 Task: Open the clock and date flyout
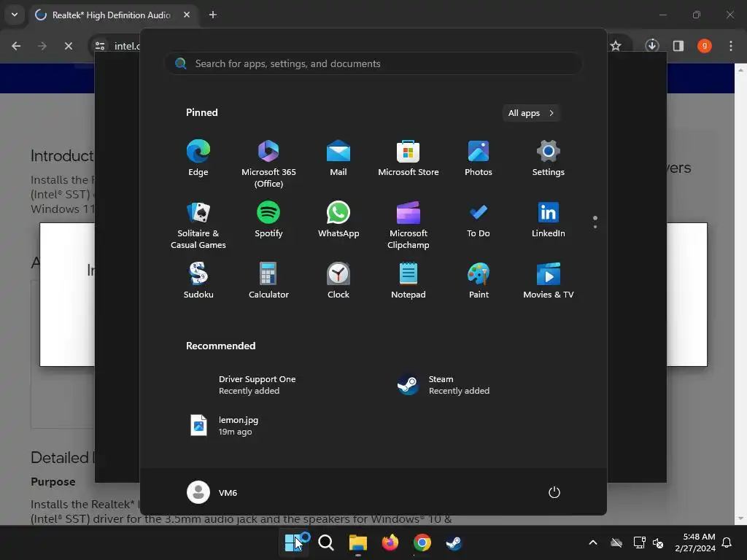pyautogui.click(x=695, y=542)
